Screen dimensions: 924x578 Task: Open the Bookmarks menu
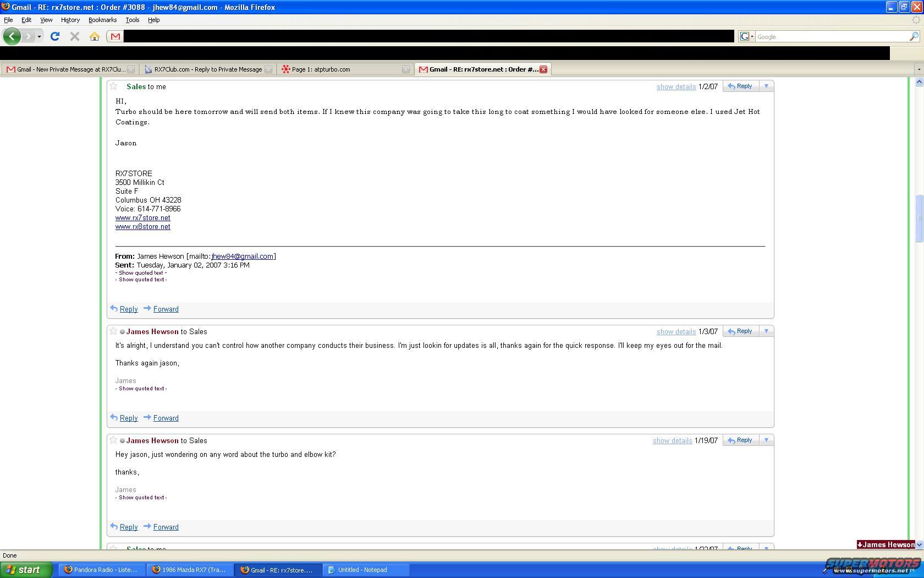pos(102,20)
